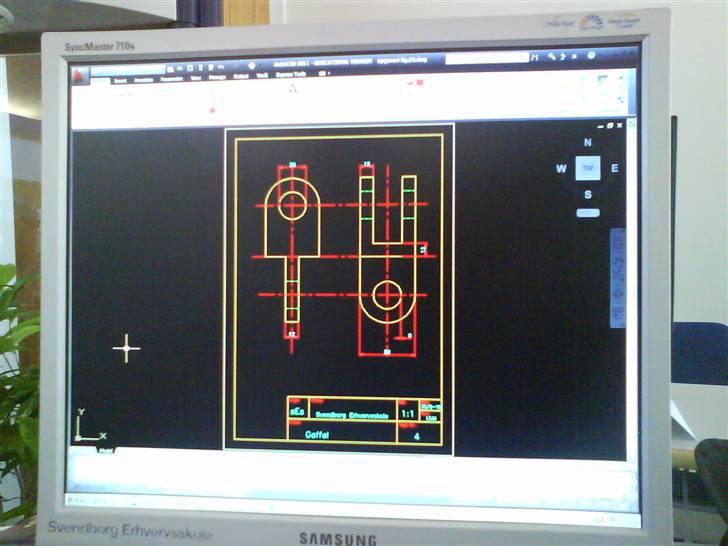Image resolution: width=728 pixels, height=546 pixels.
Task: Select the "Svendborg Erhvervsskole" title block text
Action: [351, 415]
